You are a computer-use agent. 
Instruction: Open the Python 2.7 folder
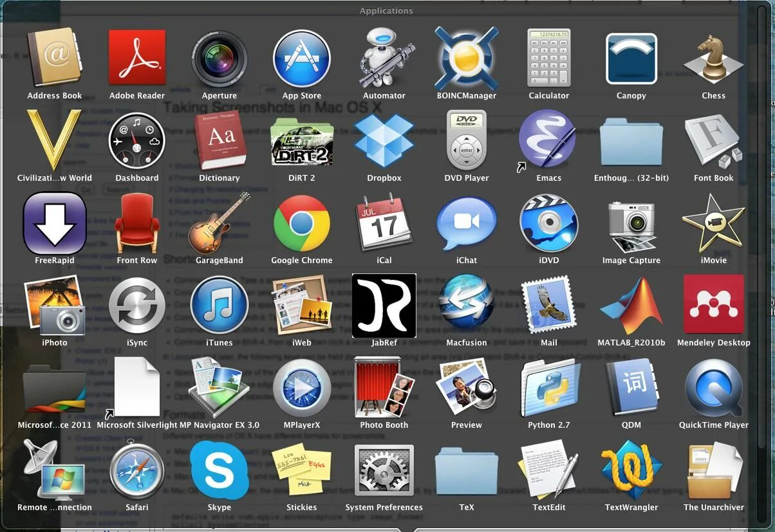tap(549, 388)
